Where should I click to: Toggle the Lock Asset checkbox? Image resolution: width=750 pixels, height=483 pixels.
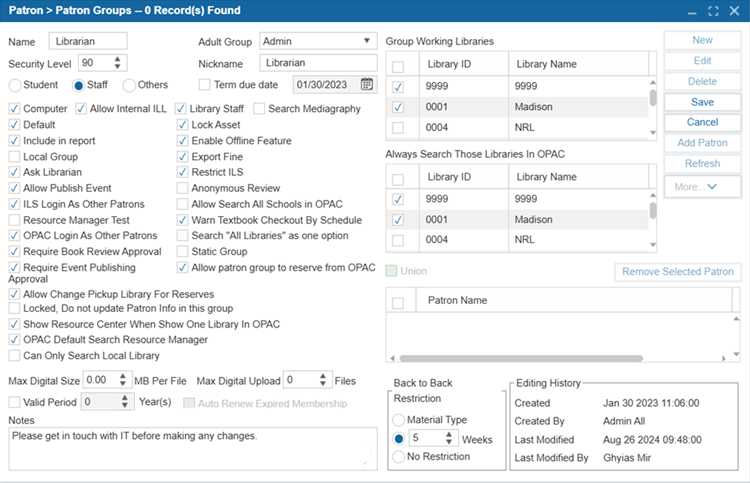point(182,125)
